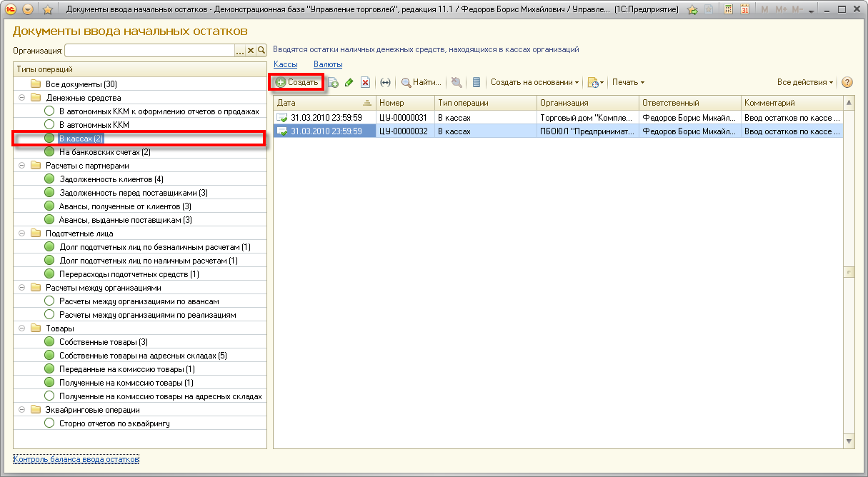Click the Найти search button

421,82
